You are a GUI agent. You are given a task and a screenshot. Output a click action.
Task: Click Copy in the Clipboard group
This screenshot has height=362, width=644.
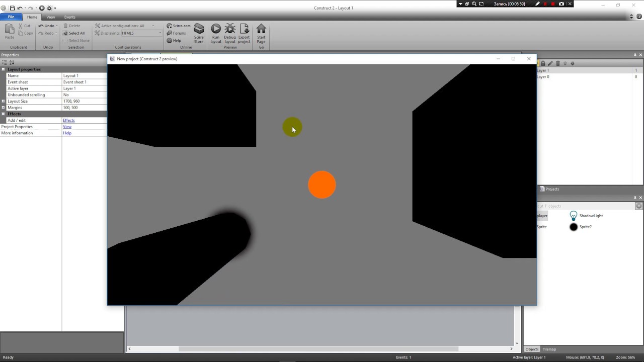25,33
